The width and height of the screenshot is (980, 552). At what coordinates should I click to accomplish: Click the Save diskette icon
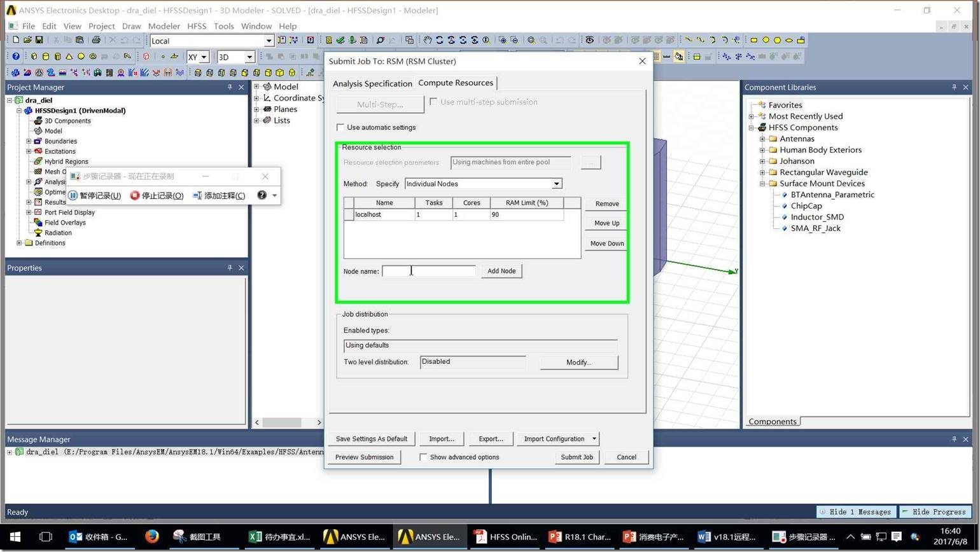pyautogui.click(x=39, y=40)
